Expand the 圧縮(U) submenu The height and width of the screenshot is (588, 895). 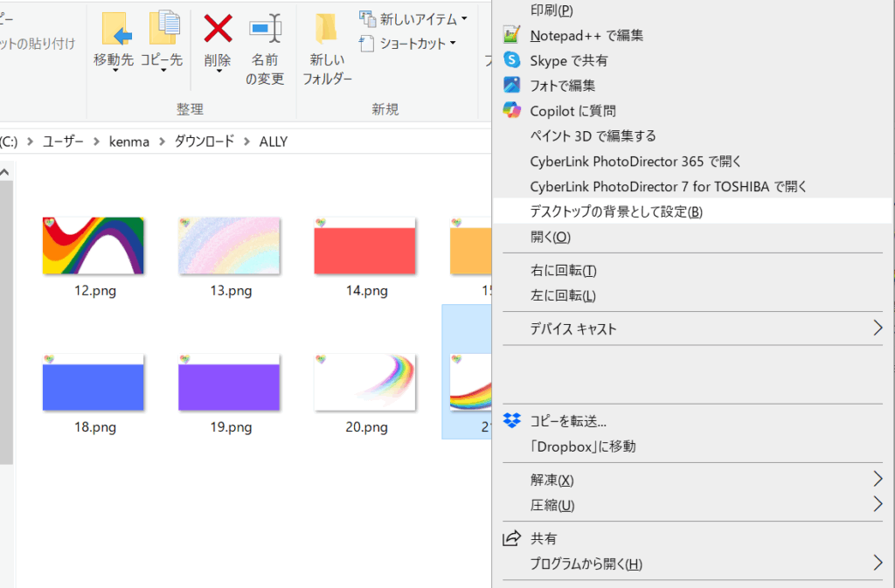(x=692, y=505)
